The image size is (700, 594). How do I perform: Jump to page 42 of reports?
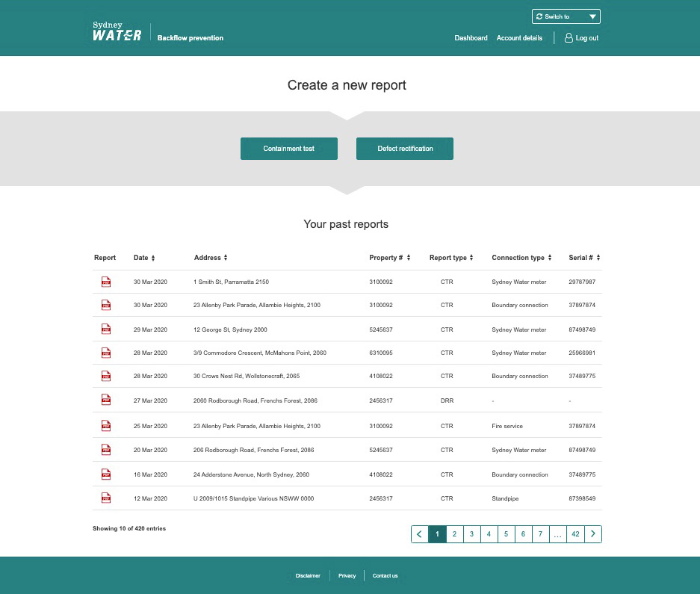coord(575,534)
